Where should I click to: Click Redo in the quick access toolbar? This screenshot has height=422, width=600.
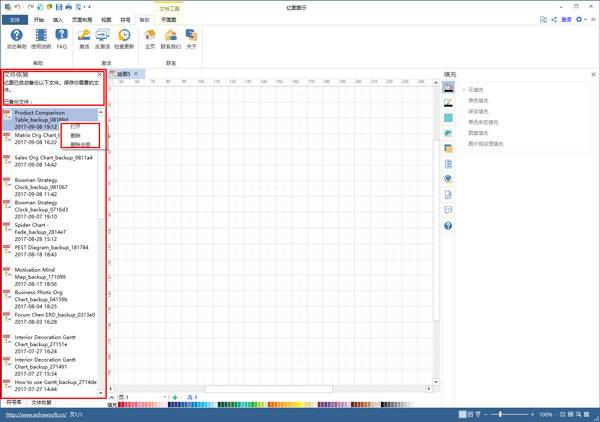point(31,7)
